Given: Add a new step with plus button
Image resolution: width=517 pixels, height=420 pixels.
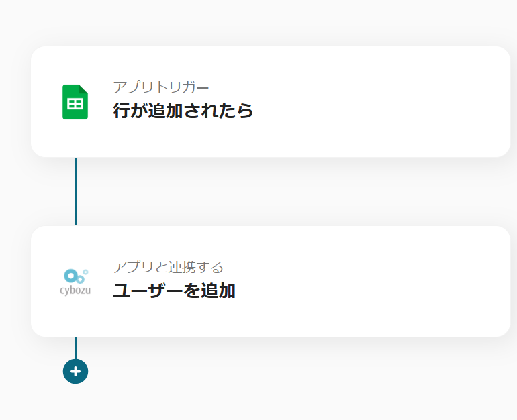Looking at the screenshot, I should [75, 371].
